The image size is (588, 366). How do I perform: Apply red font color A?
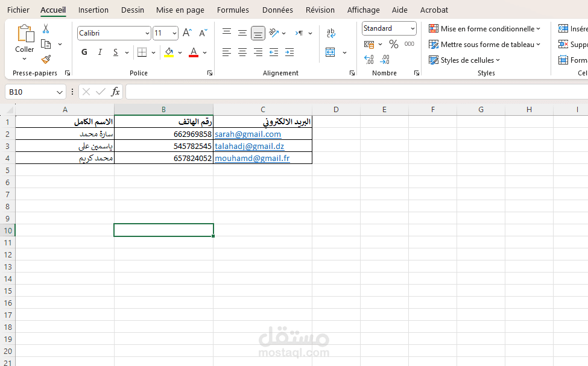[x=194, y=52]
